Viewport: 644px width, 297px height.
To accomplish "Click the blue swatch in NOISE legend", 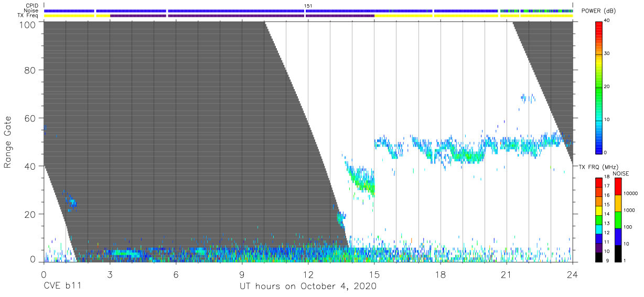I will (x=617, y=236).
